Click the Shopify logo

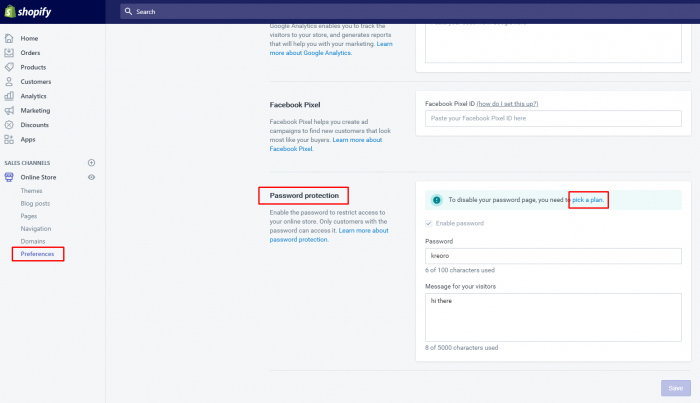[x=28, y=11]
